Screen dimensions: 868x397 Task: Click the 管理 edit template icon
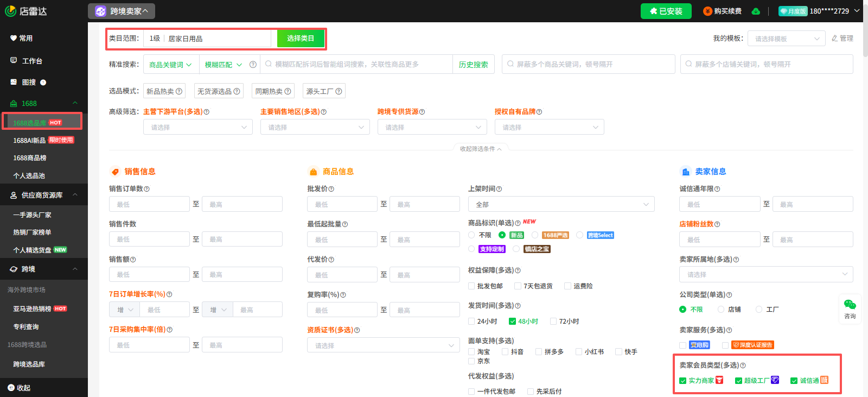(x=835, y=39)
